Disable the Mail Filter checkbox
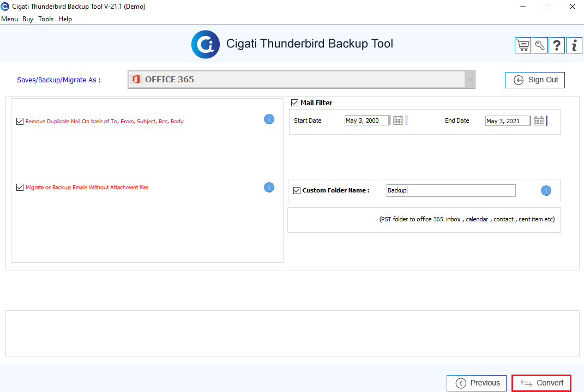584x392 pixels. point(294,102)
